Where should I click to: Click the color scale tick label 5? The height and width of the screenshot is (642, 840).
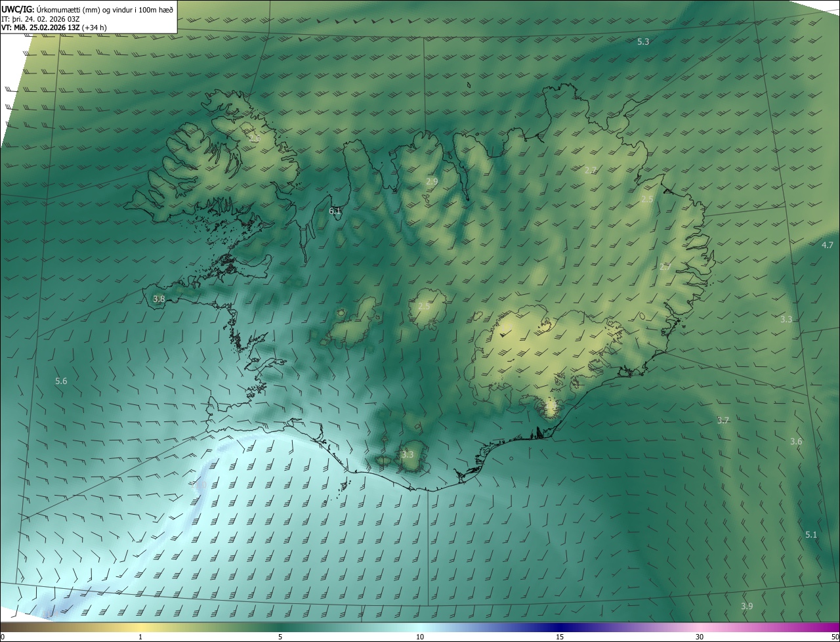click(280, 637)
